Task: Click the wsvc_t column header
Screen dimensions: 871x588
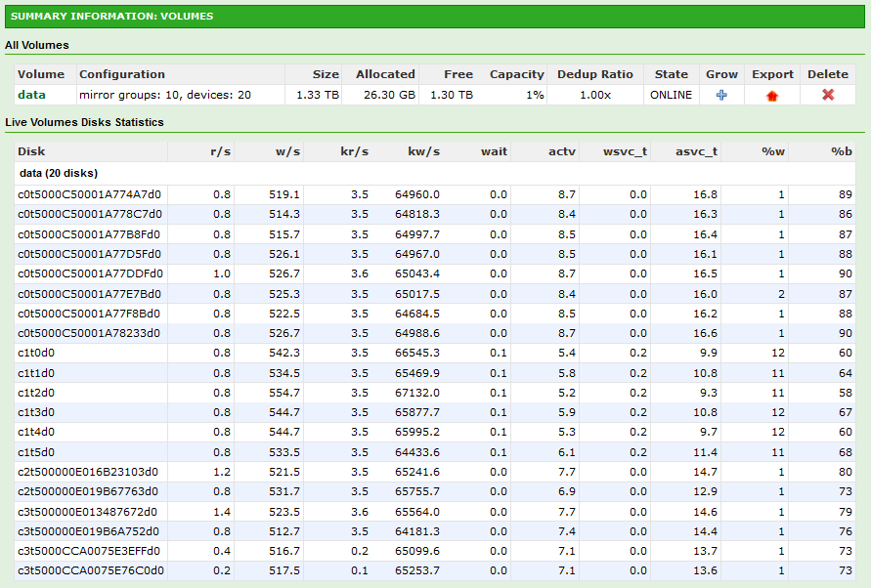Action: [625, 151]
